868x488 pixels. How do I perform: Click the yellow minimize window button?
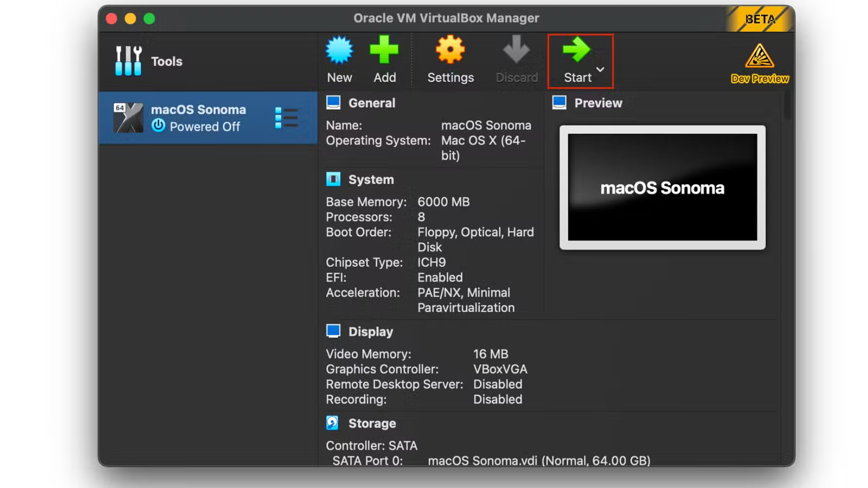pos(130,19)
